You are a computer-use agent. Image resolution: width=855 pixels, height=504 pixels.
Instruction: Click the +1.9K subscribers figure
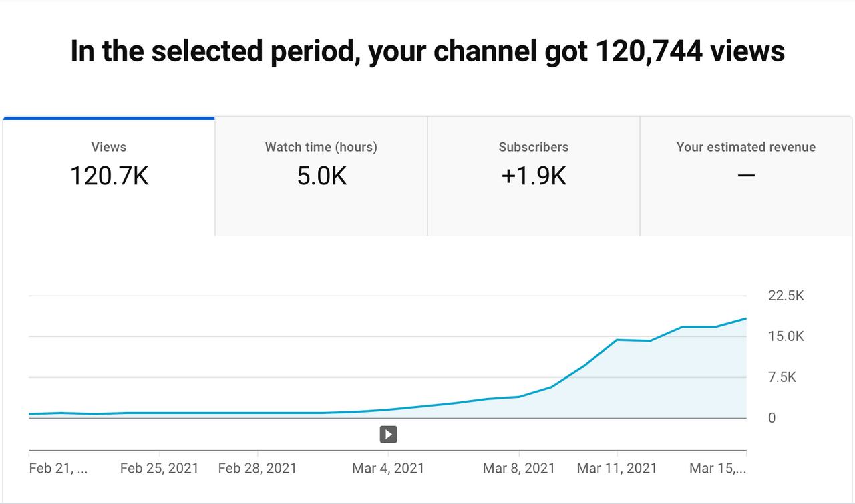pos(533,176)
